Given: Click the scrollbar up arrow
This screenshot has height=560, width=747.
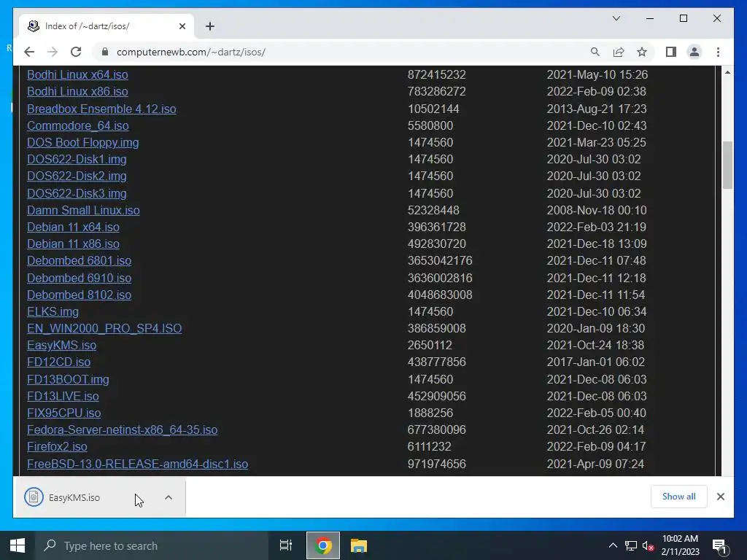Looking at the screenshot, I should [x=727, y=72].
